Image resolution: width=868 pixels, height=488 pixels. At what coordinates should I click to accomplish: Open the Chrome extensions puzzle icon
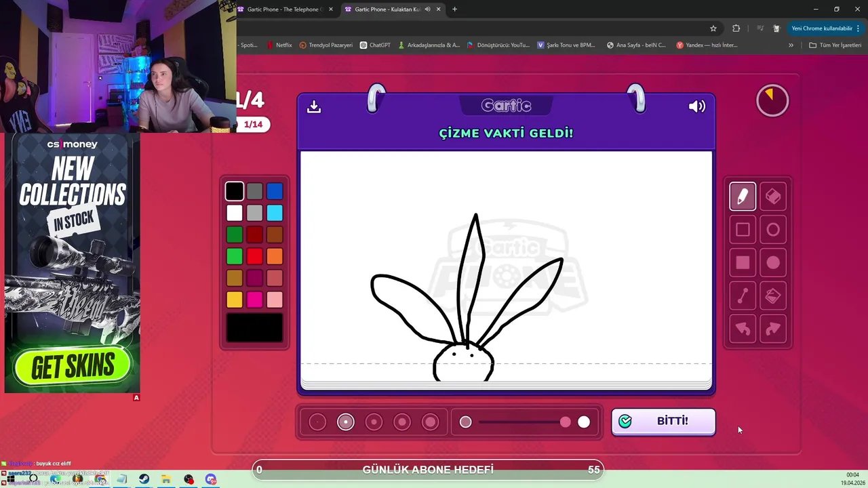pyautogui.click(x=736, y=28)
